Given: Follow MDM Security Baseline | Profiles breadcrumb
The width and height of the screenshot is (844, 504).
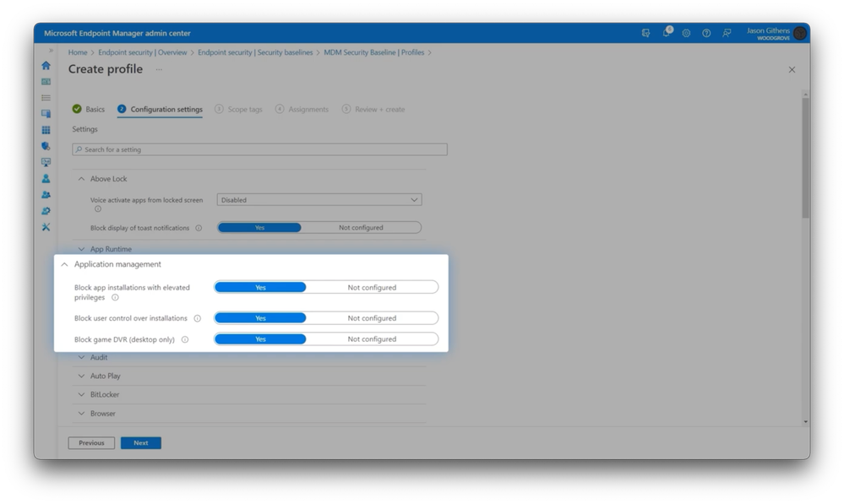Looking at the screenshot, I should [374, 52].
